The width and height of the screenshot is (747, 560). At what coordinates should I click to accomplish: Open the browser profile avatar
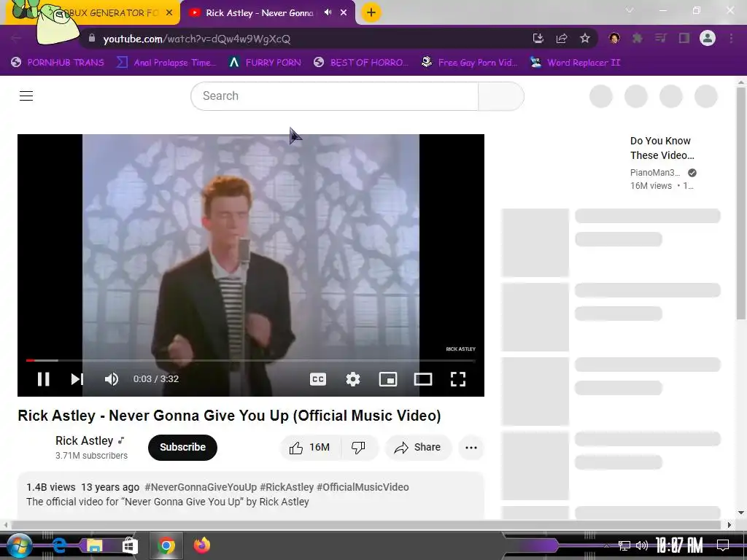708,39
